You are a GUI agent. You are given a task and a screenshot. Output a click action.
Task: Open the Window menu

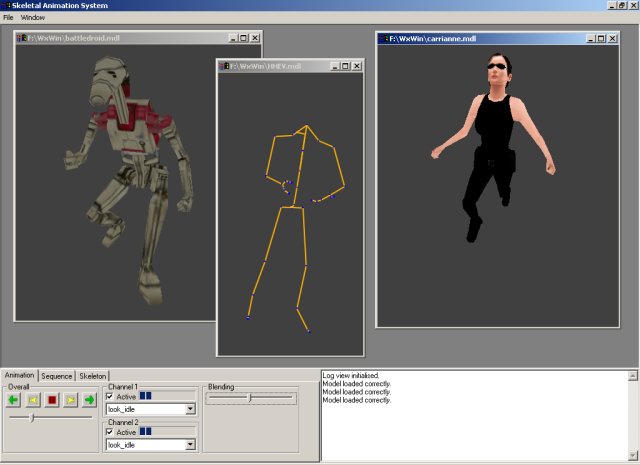(x=33, y=18)
